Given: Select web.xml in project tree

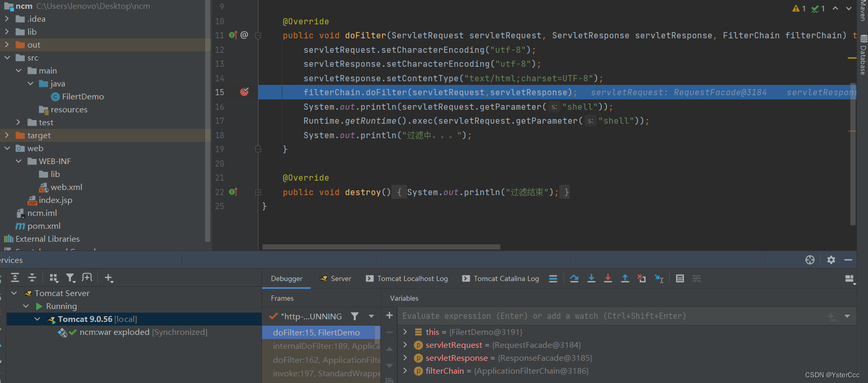Looking at the screenshot, I should point(61,187).
